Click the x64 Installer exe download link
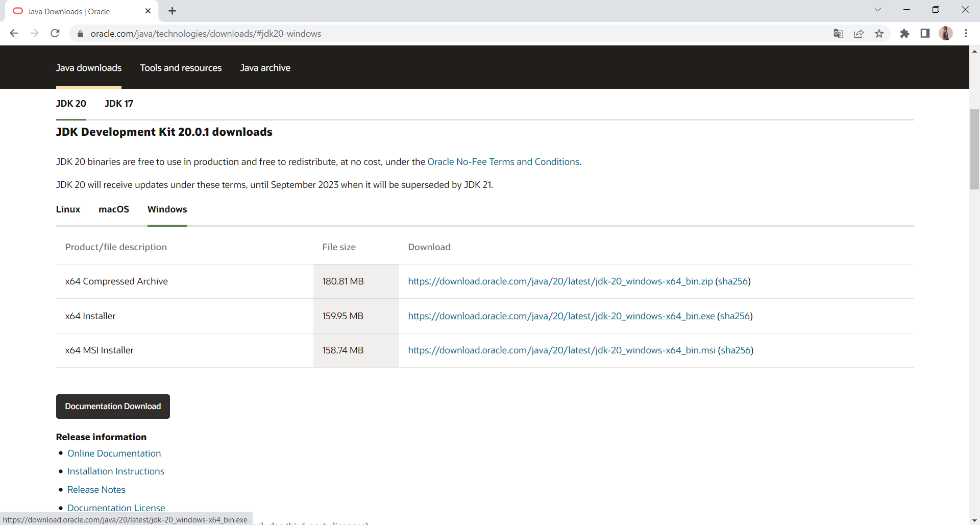The height and width of the screenshot is (525, 980). point(561,316)
